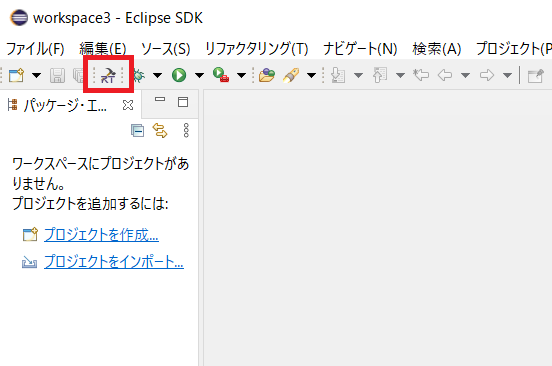Maximize the Package Explorer view
The image size is (552, 366).
point(183,102)
